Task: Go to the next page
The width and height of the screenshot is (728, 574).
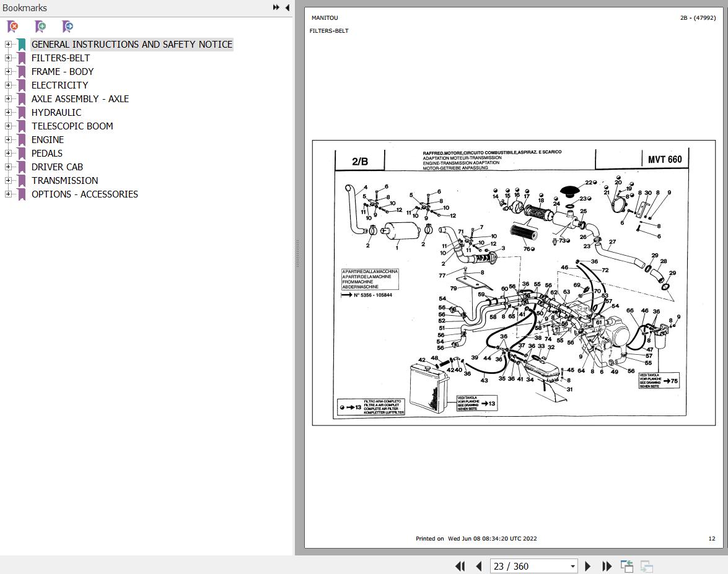Action: pyautogui.click(x=588, y=566)
